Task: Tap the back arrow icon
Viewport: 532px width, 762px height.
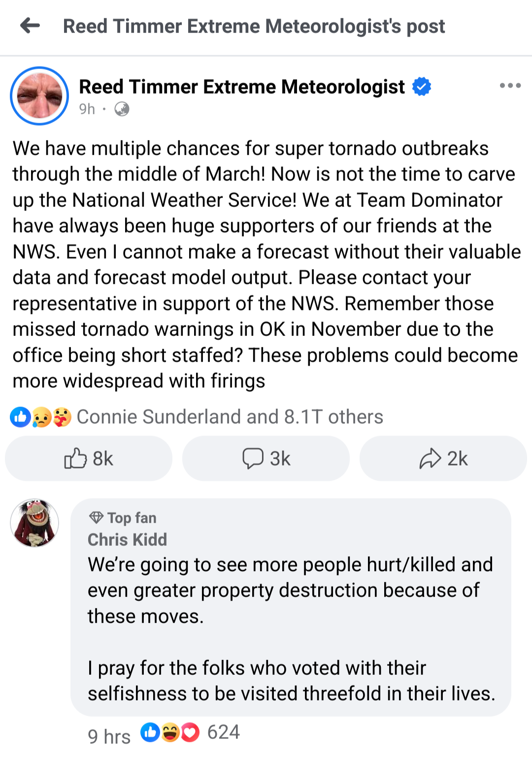Action: click(30, 26)
